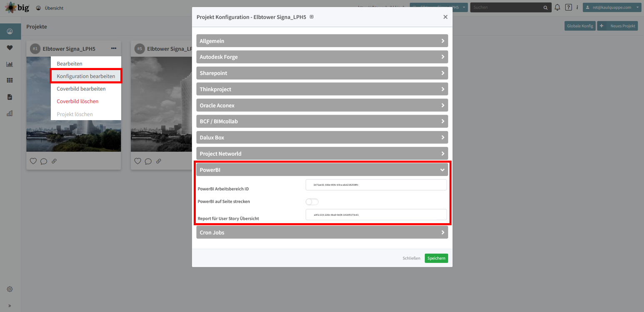The width and height of the screenshot is (644, 312).
Task: Expand the Sharepoint section
Action: 322,73
